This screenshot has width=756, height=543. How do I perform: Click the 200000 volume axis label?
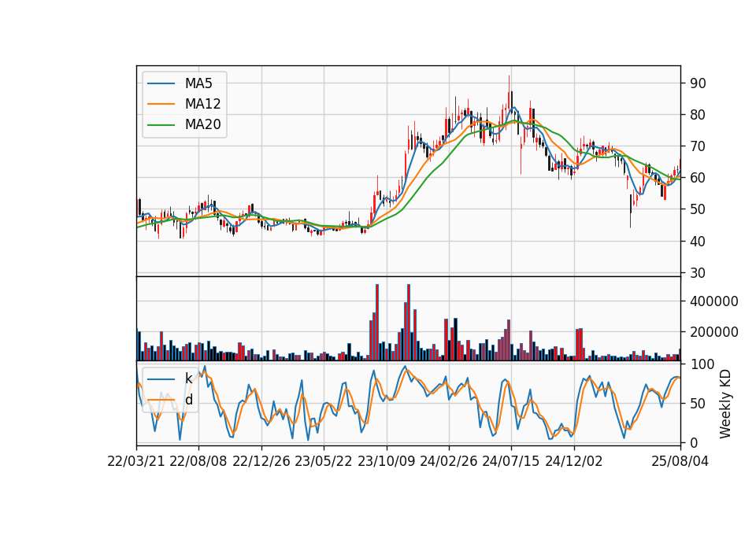(x=714, y=332)
